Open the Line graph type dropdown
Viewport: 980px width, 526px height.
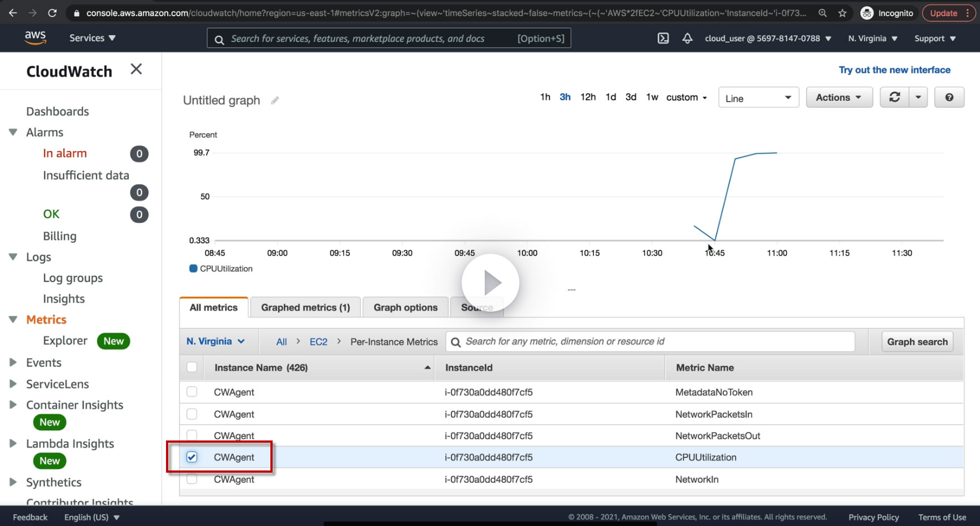click(758, 98)
